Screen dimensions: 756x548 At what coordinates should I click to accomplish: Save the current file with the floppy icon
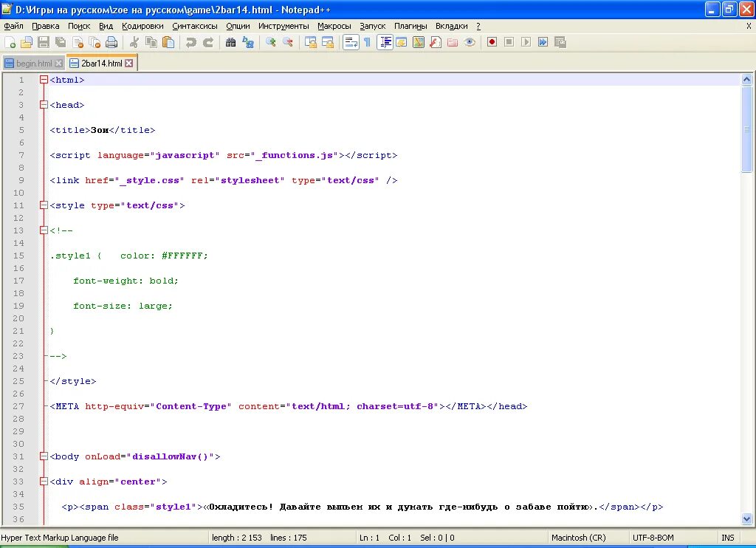(44, 42)
